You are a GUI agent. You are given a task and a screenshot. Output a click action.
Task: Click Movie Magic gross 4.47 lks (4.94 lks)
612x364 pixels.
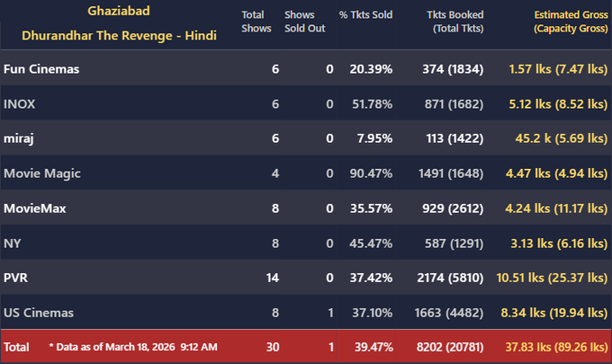point(556,173)
